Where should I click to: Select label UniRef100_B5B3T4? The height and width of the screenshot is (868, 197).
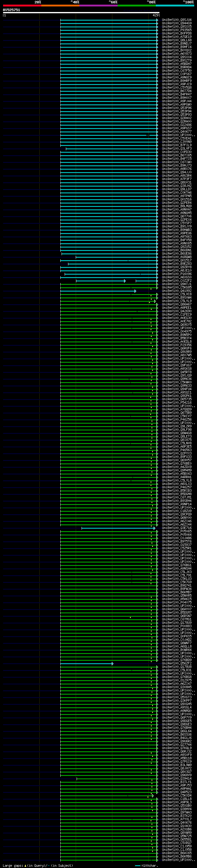[176, 338]
